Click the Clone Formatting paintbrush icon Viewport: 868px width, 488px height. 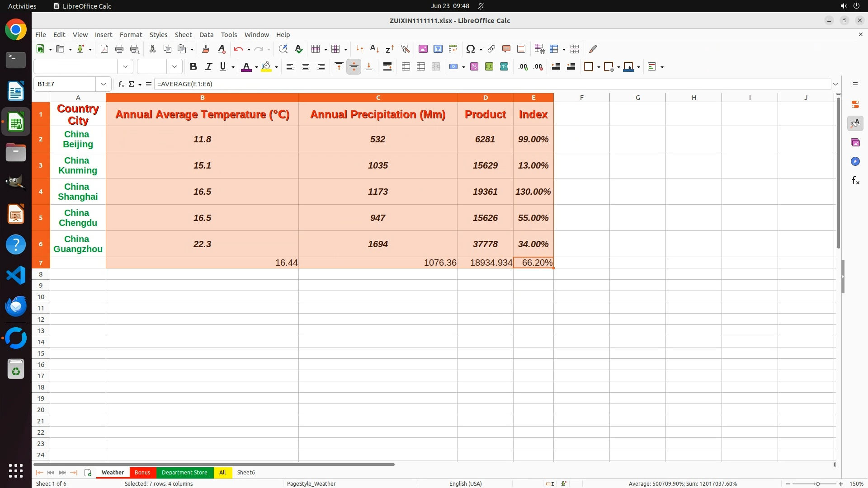point(206,49)
